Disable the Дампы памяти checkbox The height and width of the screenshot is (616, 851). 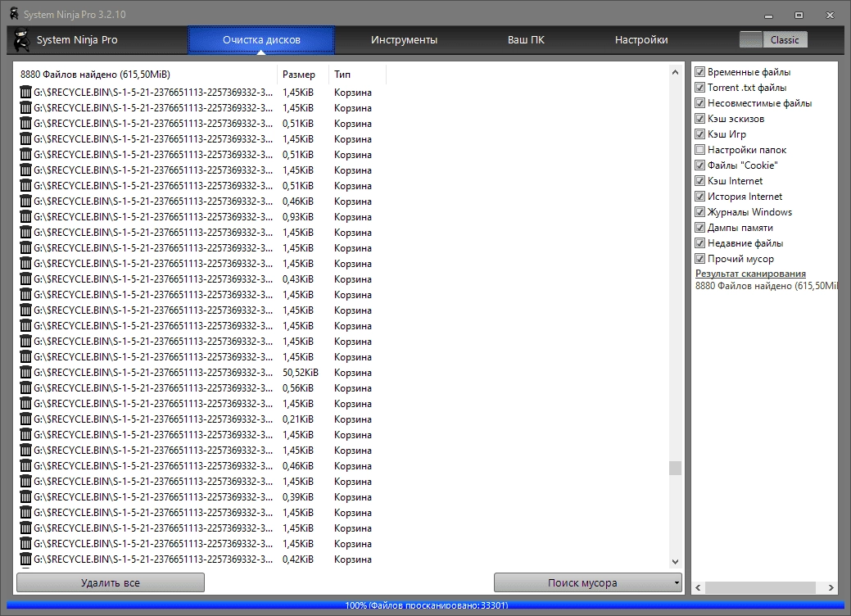click(700, 228)
